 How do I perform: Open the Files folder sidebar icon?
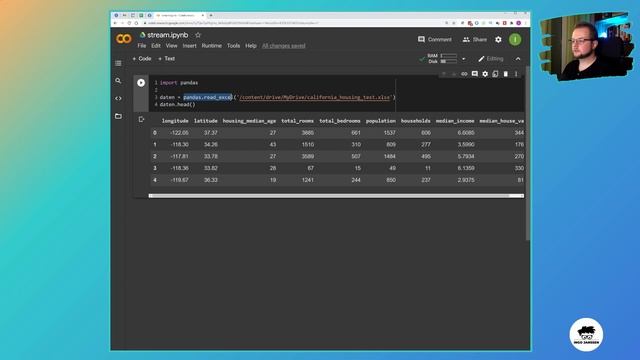(x=118, y=116)
